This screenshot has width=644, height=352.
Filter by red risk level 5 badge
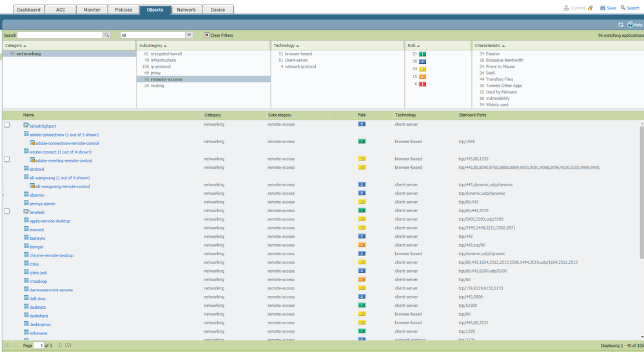click(x=422, y=84)
